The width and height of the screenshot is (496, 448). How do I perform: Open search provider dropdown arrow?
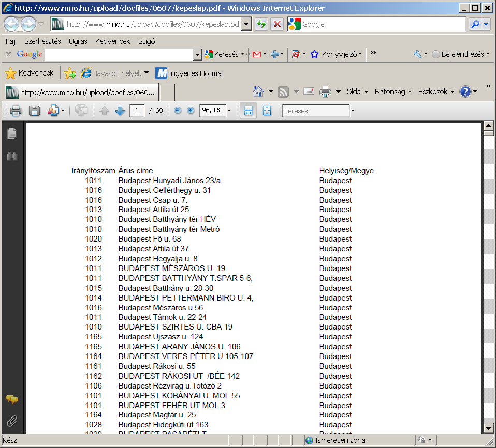[x=486, y=24]
